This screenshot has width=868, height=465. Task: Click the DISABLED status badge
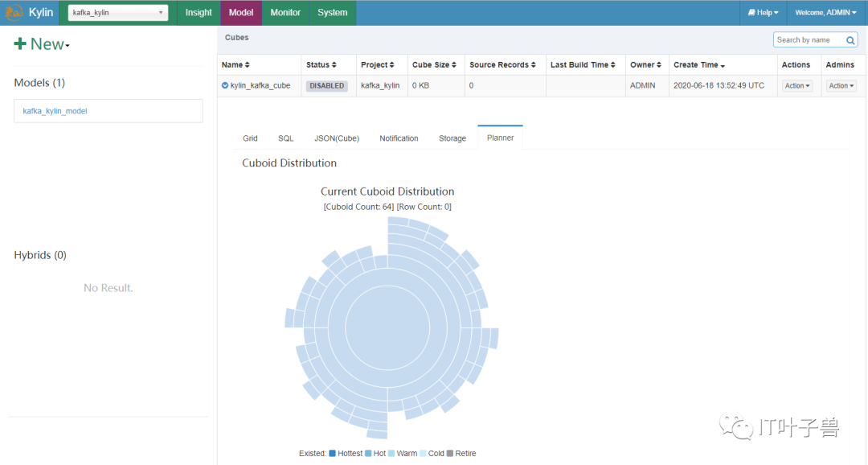(326, 85)
